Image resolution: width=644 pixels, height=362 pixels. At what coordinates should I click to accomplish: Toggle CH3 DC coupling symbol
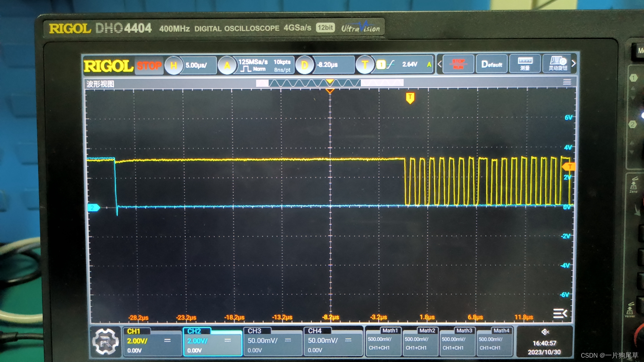coord(288,340)
